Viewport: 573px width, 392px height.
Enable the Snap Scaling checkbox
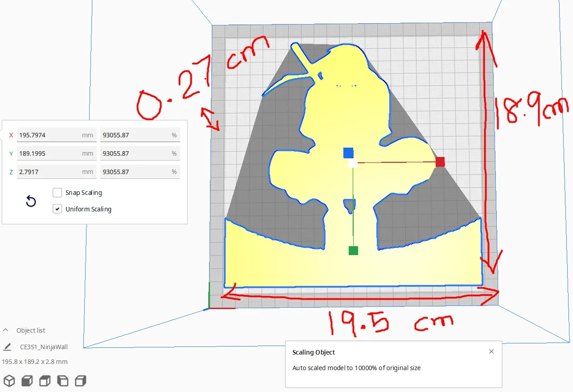tap(57, 193)
